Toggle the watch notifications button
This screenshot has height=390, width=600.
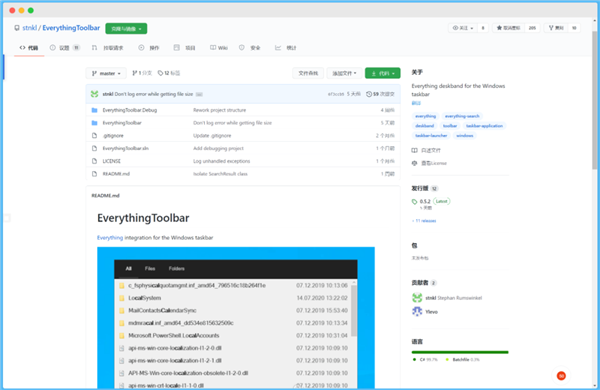[463, 28]
